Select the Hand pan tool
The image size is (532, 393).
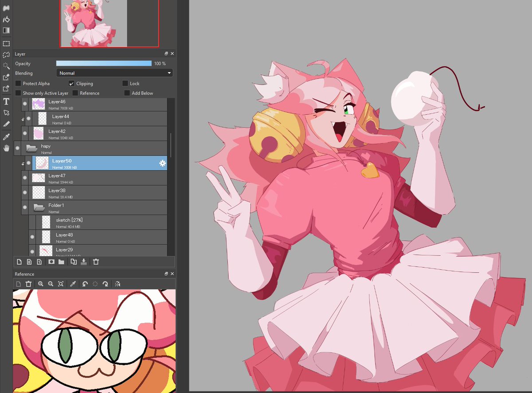(x=6, y=148)
